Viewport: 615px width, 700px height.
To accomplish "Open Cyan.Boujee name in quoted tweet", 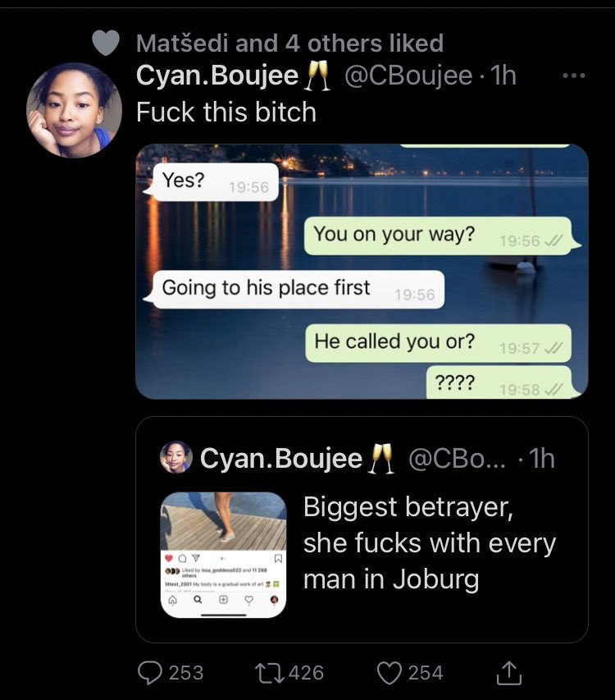I will [281, 458].
